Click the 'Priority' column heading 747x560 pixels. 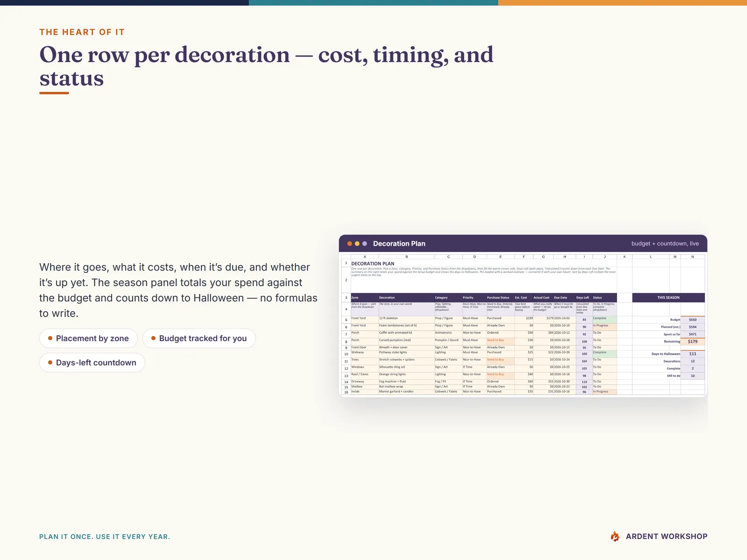tap(474, 297)
